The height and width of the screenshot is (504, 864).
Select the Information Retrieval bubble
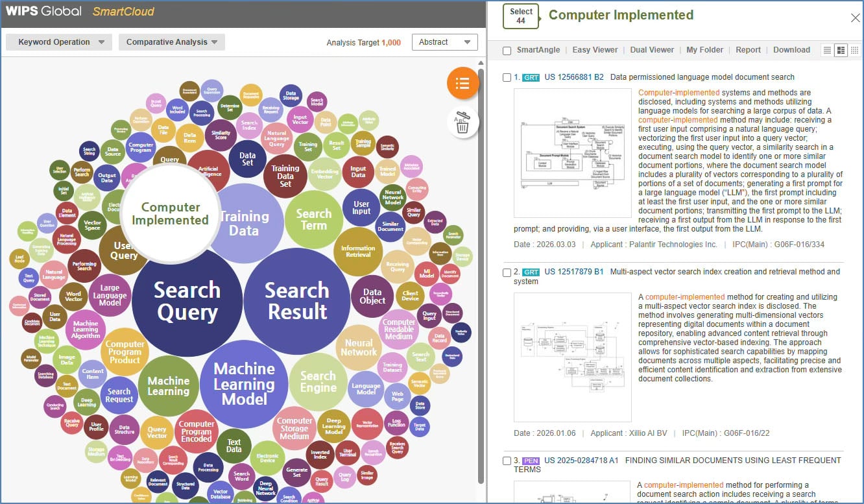click(358, 252)
